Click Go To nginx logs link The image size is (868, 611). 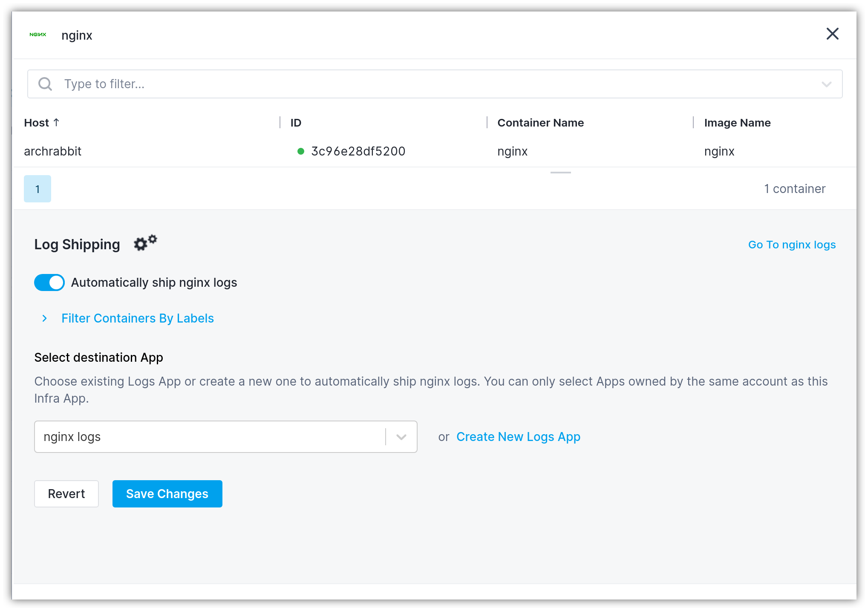[792, 245]
